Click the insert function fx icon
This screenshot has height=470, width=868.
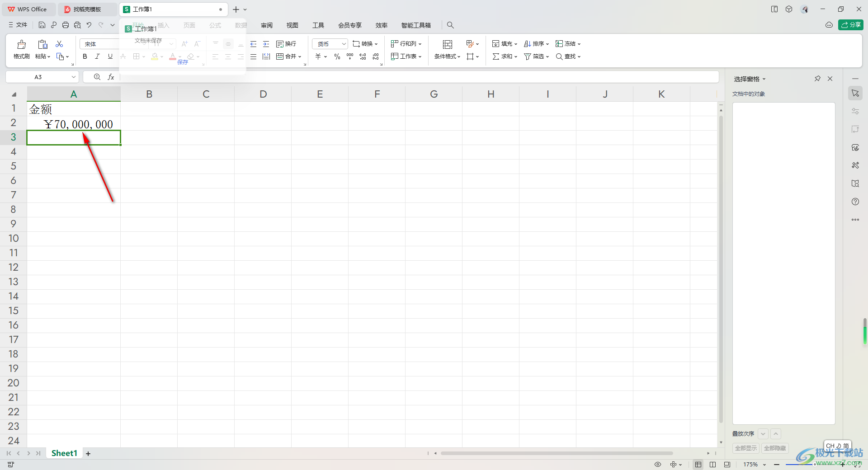111,77
